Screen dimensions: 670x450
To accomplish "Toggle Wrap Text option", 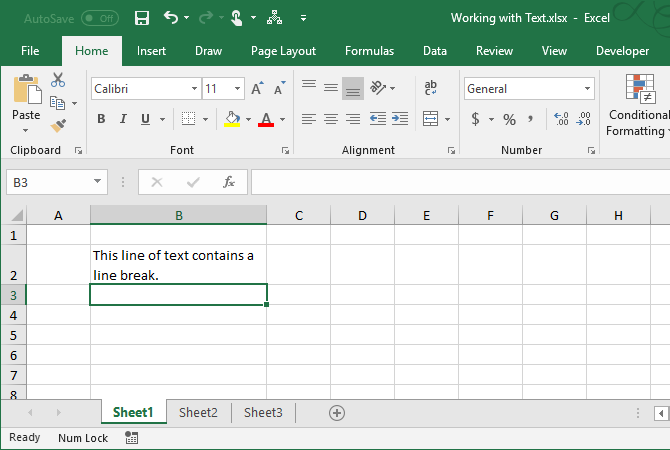I will pyautogui.click(x=431, y=88).
